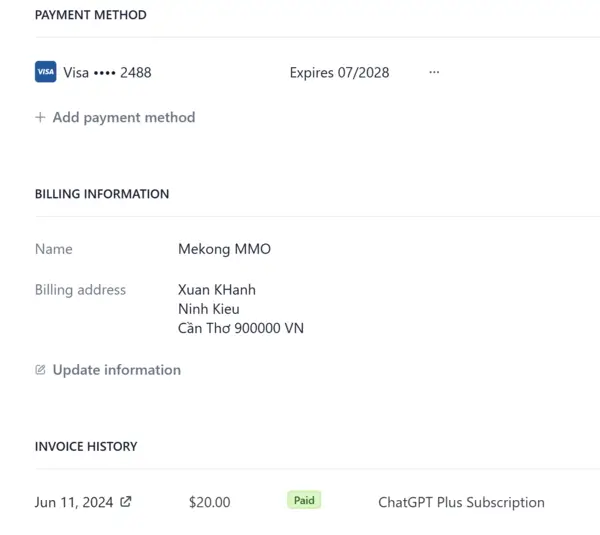This screenshot has height=535, width=600.
Task: Click the Cần Thơ 900000 VN address line
Action: point(241,328)
